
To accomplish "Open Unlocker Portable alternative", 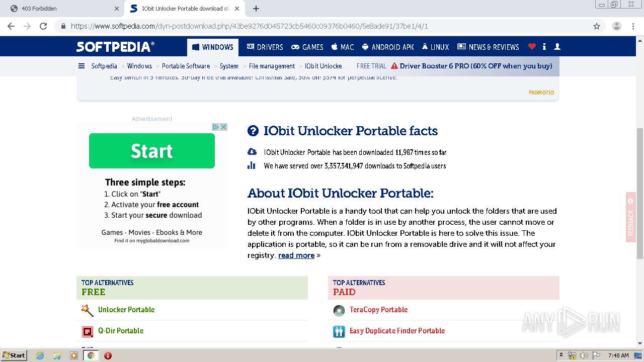I will tap(126, 310).
